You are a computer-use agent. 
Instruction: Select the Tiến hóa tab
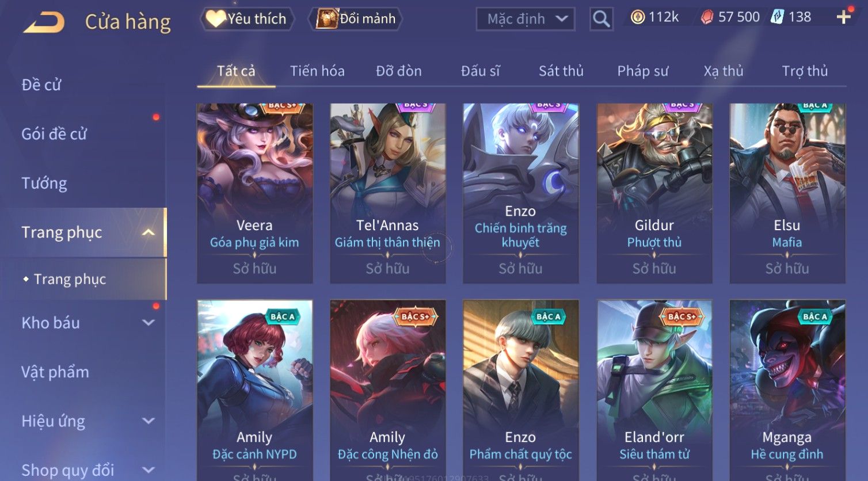click(x=317, y=71)
